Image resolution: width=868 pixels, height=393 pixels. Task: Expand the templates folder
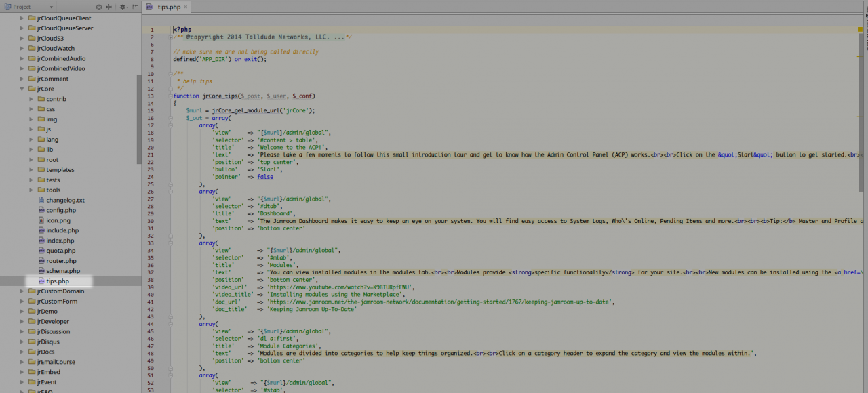(x=31, y=170)
